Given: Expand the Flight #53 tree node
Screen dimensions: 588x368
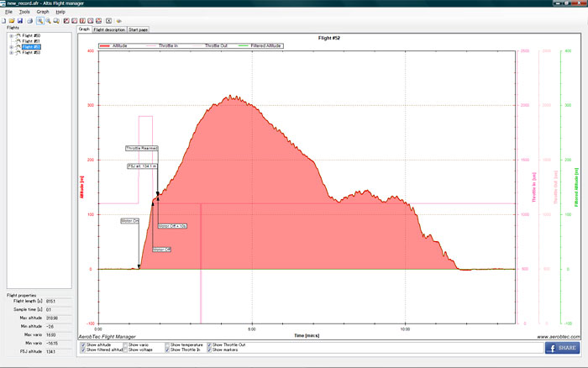Looking at the screenshot, I should click(11, 53).
